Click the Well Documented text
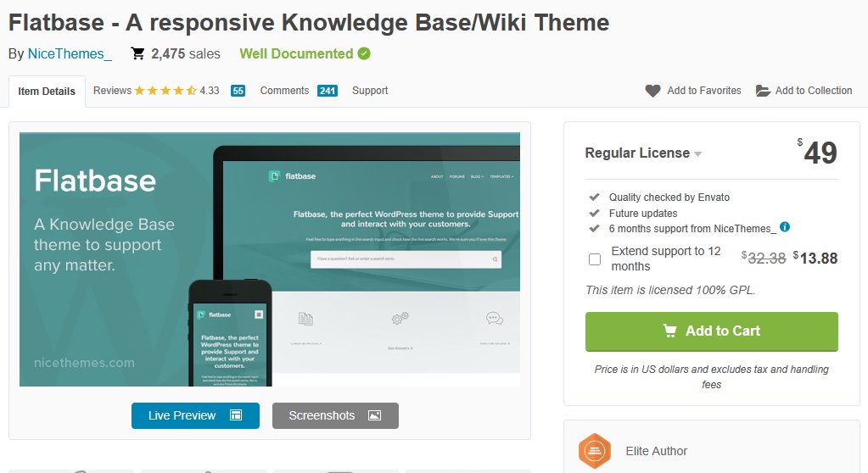The width and height of the screenshot is (868, 473). [x=296, y=53]
